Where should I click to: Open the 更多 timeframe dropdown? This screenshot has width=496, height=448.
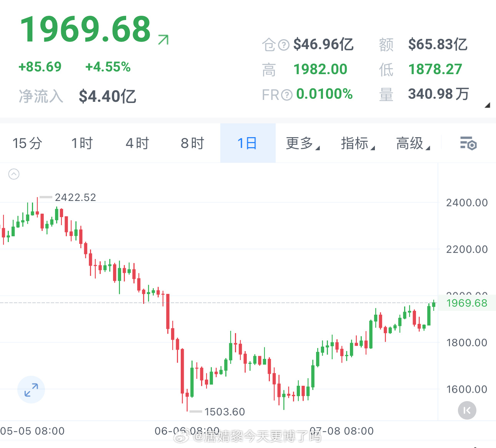pos(303,143)
